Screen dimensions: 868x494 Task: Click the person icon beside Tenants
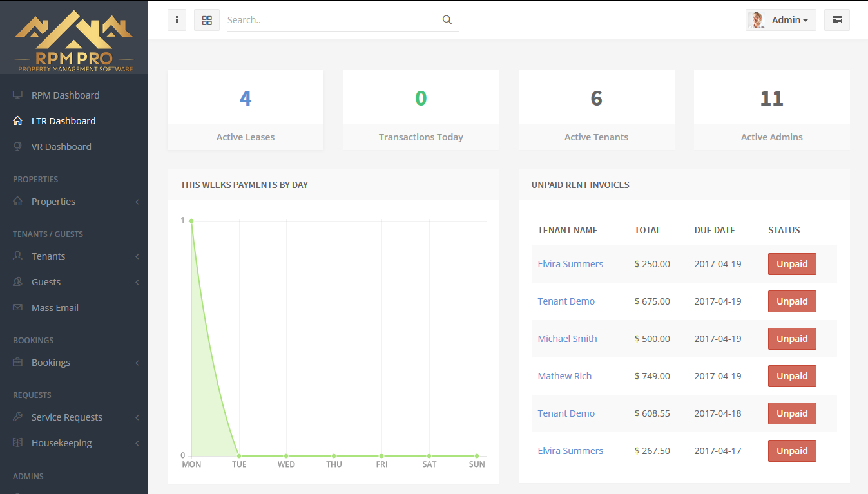17,256
